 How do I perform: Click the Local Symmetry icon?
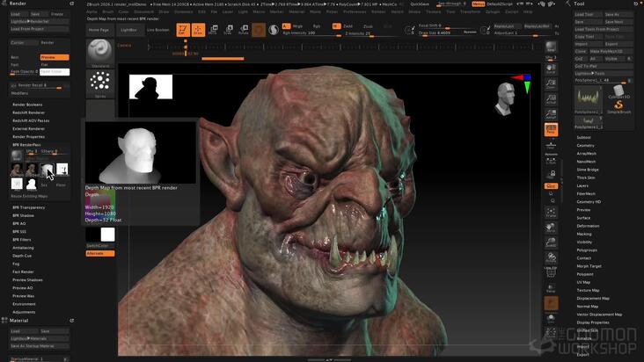click(551, 160)
